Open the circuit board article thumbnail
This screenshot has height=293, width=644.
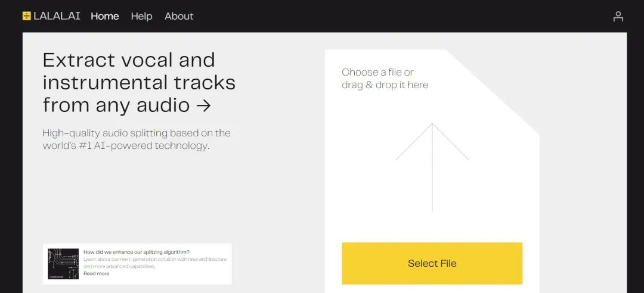click(x=63, y=264)
